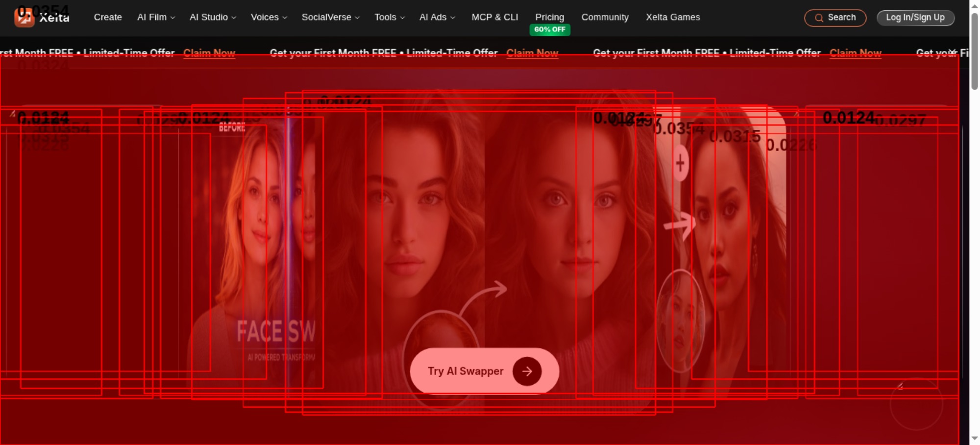Open Xelta Games in the navigation

click(x=673, y=17)
